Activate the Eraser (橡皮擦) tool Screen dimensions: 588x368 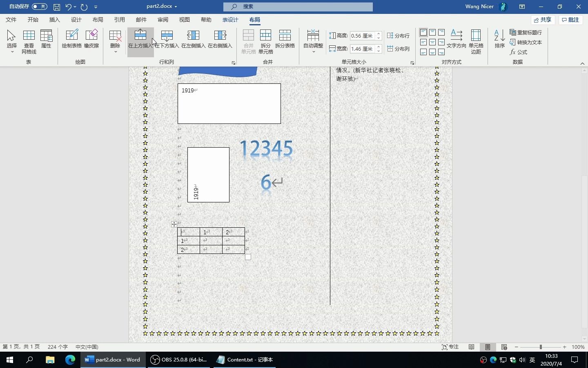click(x=91, y=39)
